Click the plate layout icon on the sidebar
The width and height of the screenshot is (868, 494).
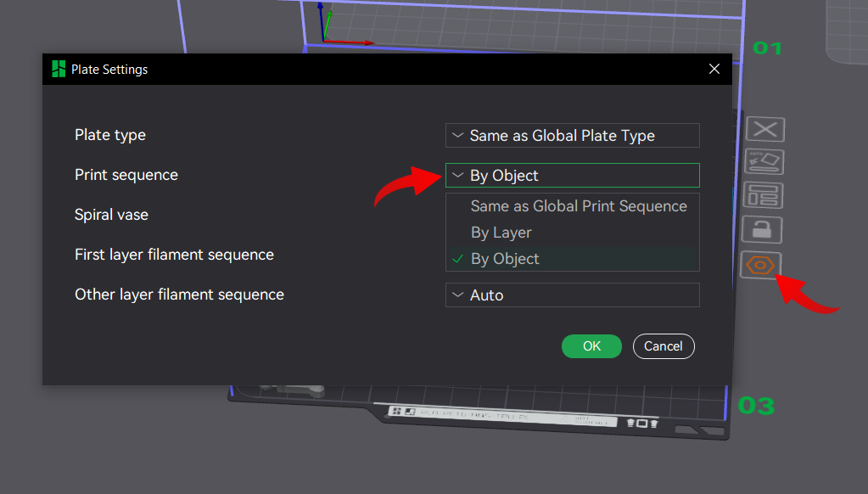point(764,194)
